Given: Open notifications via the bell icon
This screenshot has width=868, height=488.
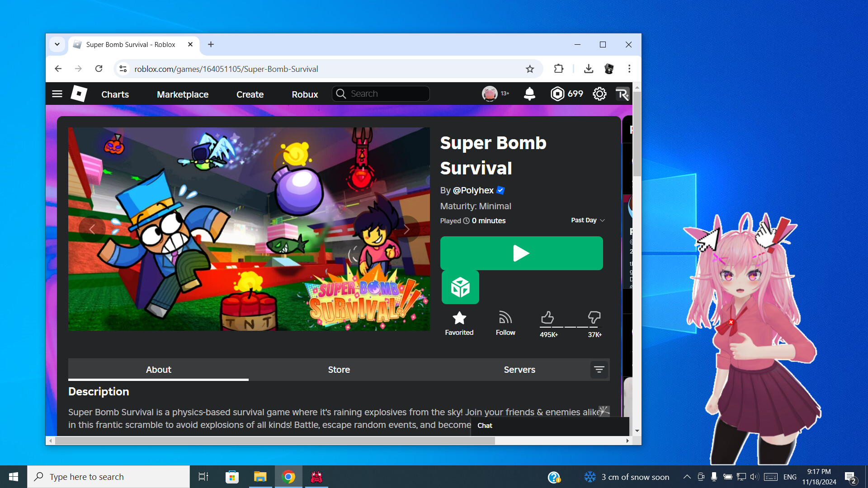Looking at the screenshot, I should [x=529, y=94].
